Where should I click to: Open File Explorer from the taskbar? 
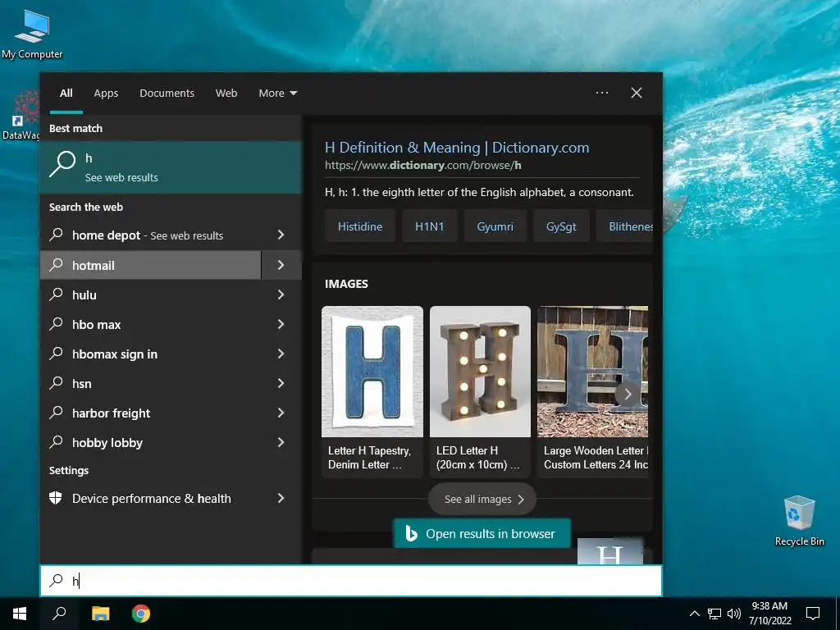pyautogui.click(x=100, y=614)
